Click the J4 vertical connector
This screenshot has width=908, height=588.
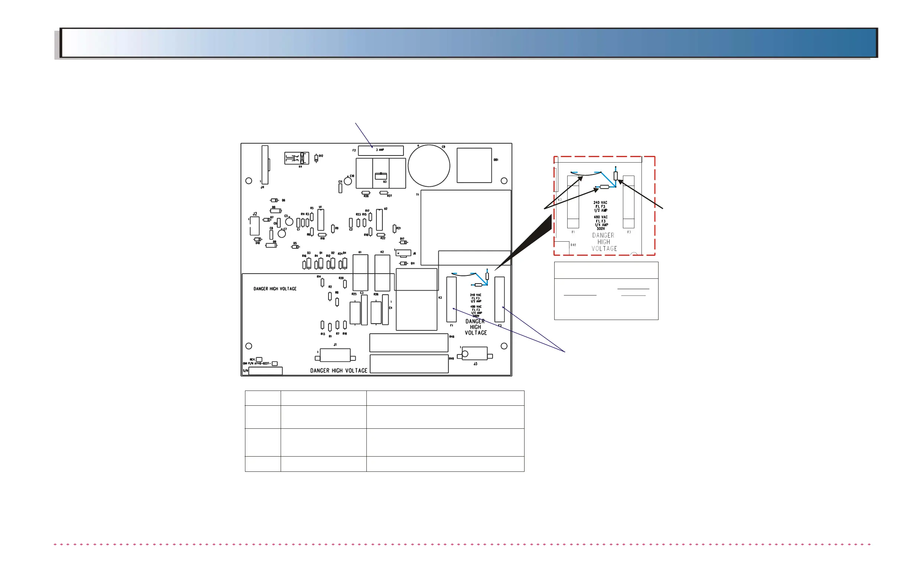pyautogui.click(x=265, y=164)
